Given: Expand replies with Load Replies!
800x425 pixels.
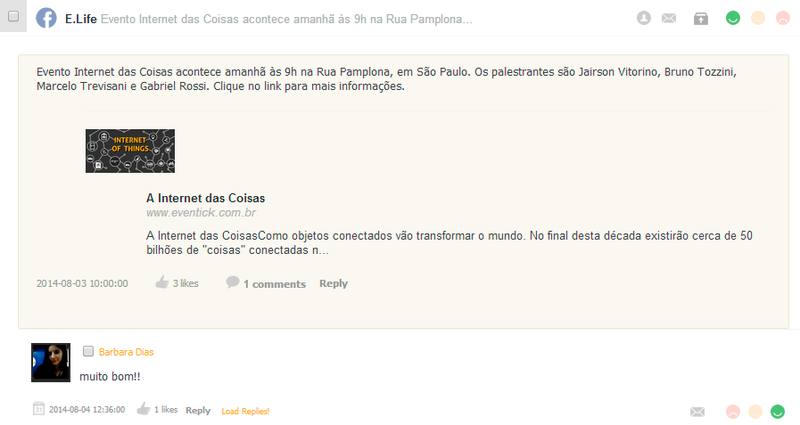Looking at the screenshot, I should click(245, 411).
